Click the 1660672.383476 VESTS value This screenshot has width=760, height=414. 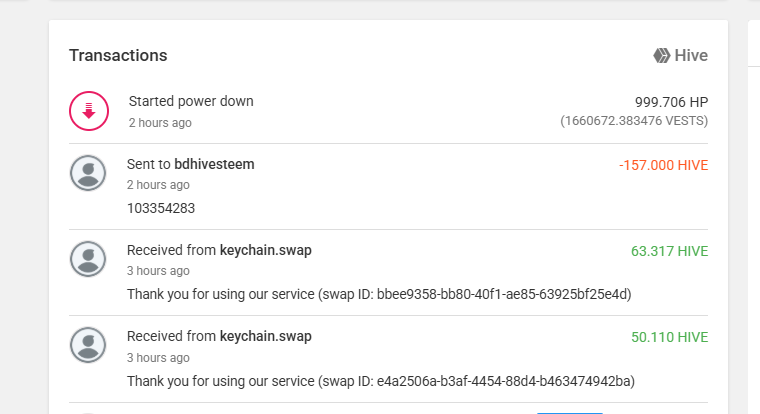click(x=634, y=121)
